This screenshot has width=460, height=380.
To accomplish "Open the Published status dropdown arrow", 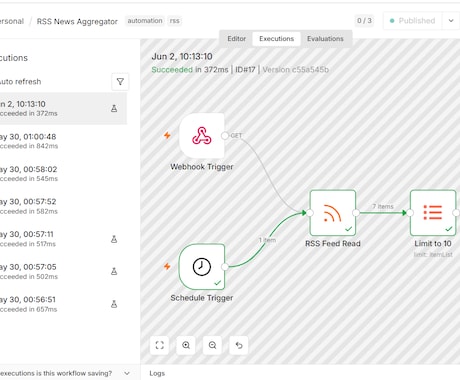I will (x=451, y=21).
